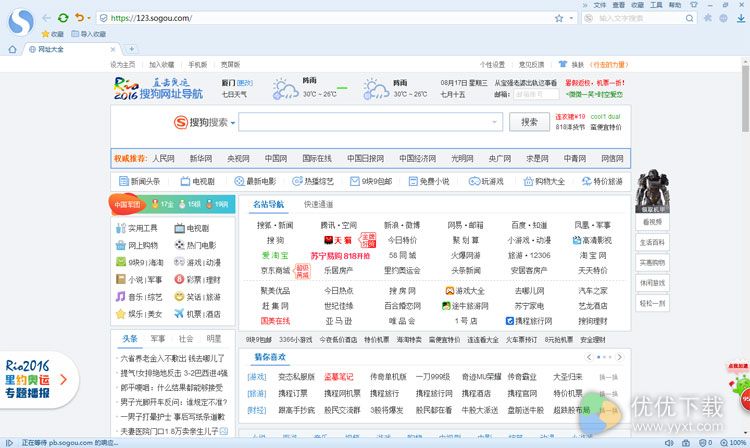Go to next page in 猜你喜欢
The image size is (750, 448).
619,357
